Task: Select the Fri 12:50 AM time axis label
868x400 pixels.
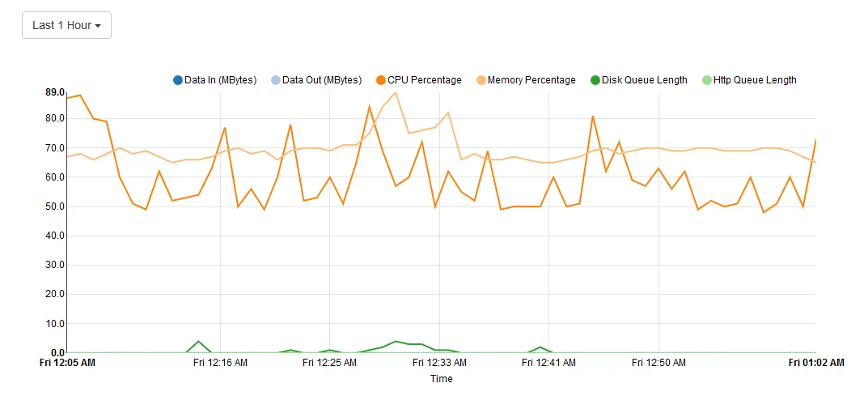Action: coord(658,363)
